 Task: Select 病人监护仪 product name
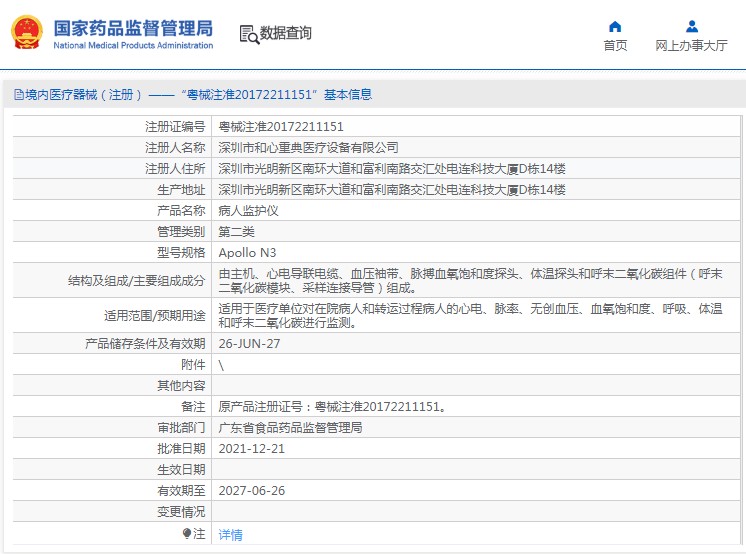248,210
